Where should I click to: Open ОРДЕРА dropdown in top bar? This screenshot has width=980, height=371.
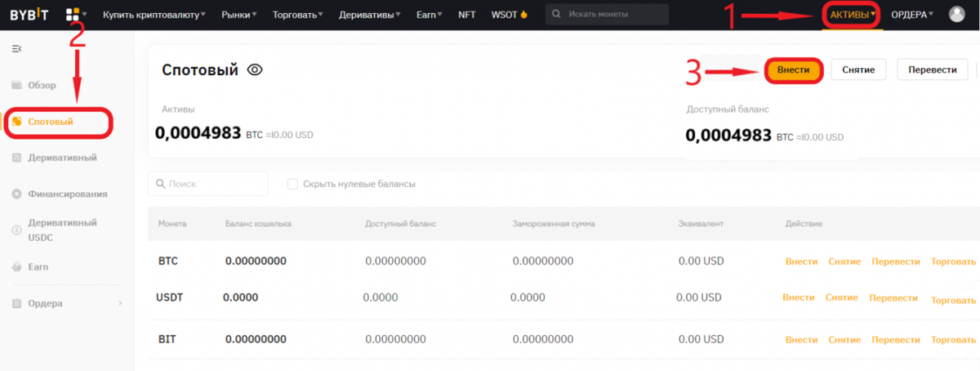(x=912, y=15)
